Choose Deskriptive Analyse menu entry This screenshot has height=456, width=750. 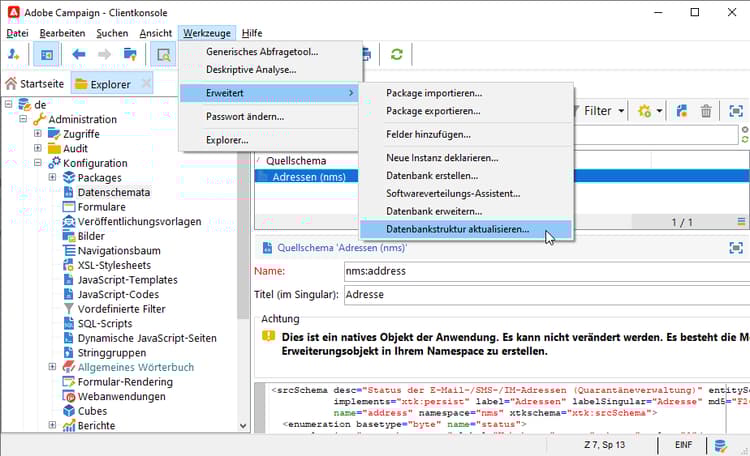[x=270, y=70]
